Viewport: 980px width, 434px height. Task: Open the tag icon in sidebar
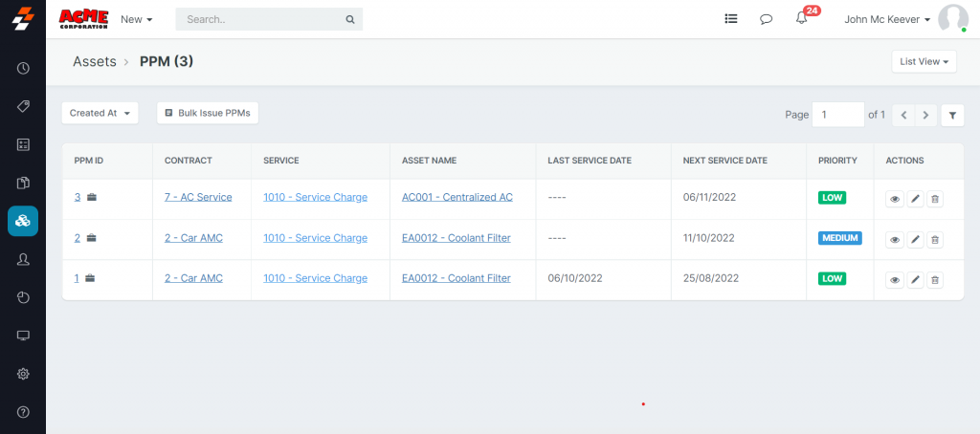[x=23, y=106]
